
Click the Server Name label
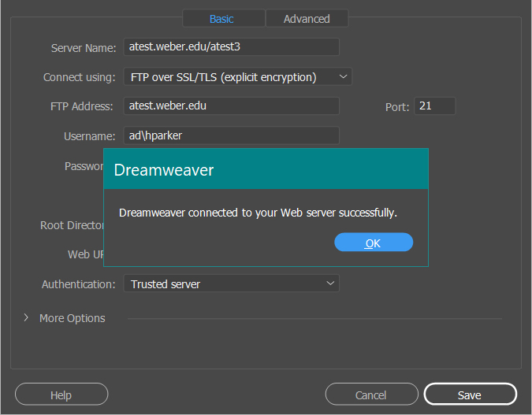pos(84,48)
